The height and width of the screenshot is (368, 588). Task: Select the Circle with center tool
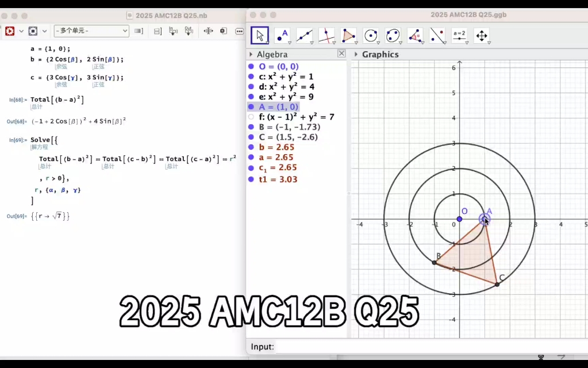tap(371, 36)
